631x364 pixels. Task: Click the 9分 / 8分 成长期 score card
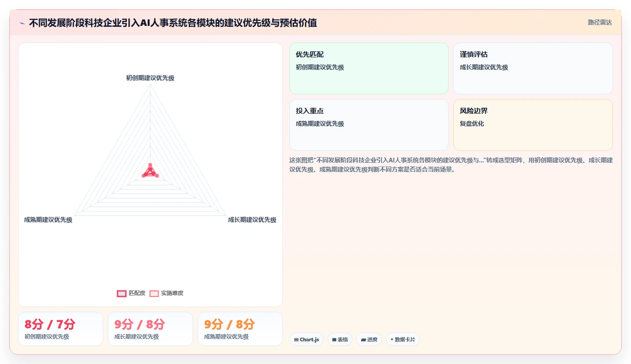150,329
